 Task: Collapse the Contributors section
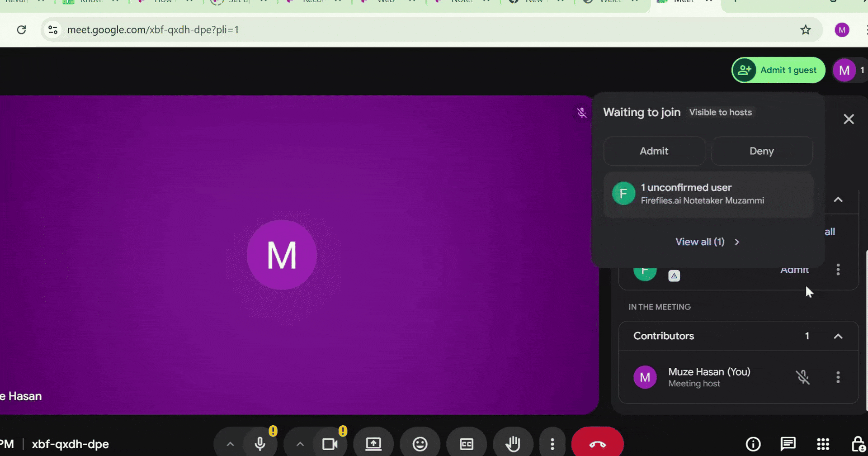pyautogui.click(x=839, y=336)
